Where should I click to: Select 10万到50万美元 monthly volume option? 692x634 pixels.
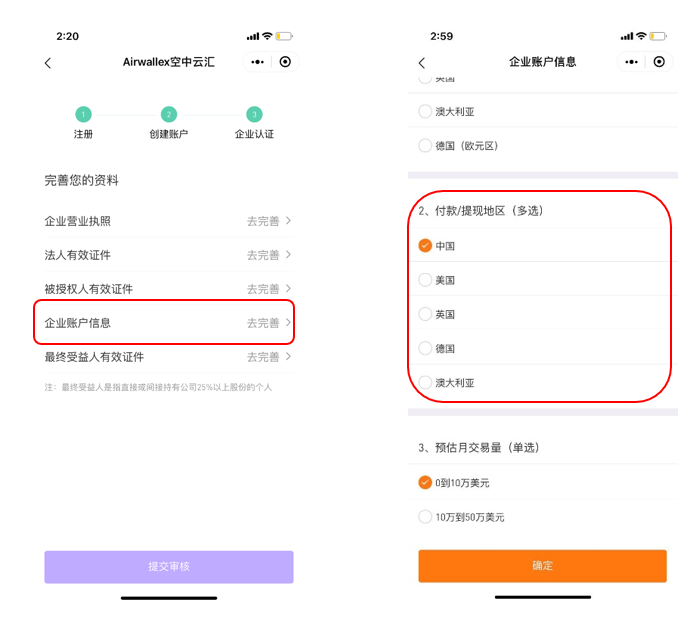425,517
